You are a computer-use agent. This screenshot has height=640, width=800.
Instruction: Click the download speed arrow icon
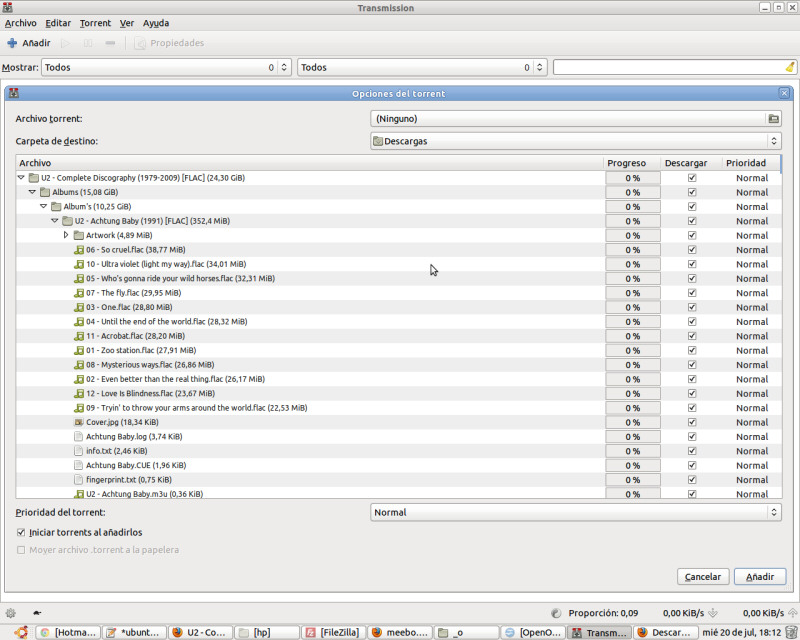(713, 613)
